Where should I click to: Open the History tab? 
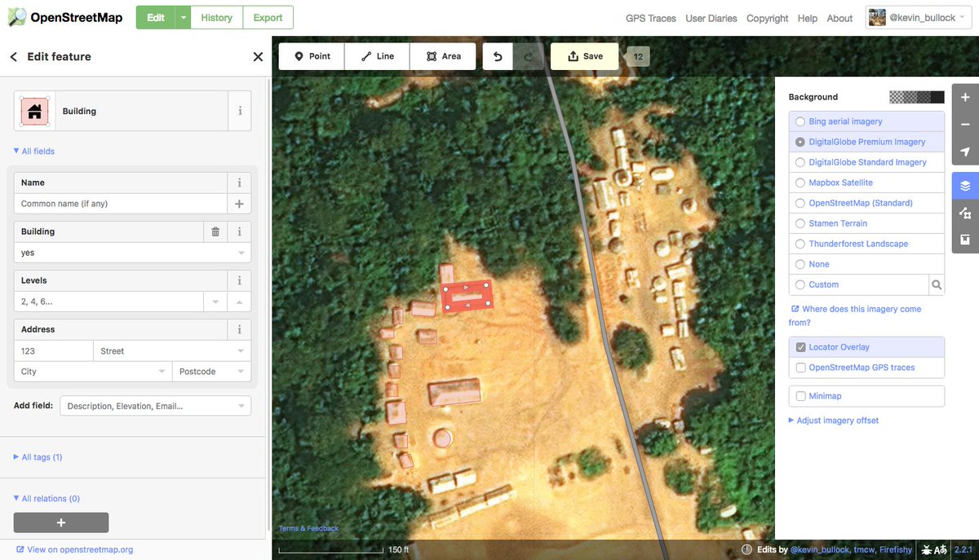click(x=217, y=17)
